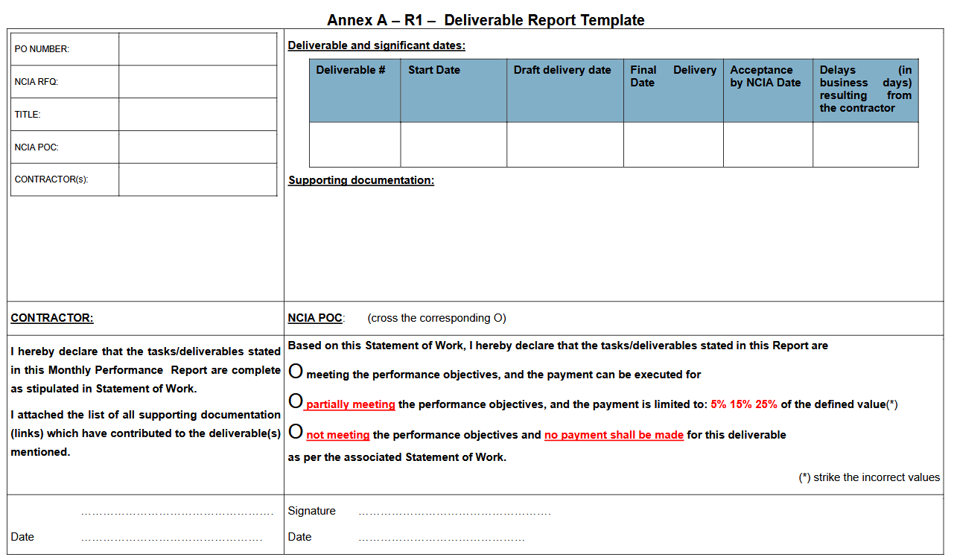Click the NCIA RFQ value cell
Image resolution: width=954 pixels, height=560 pixels.
(x=197, y=82)
